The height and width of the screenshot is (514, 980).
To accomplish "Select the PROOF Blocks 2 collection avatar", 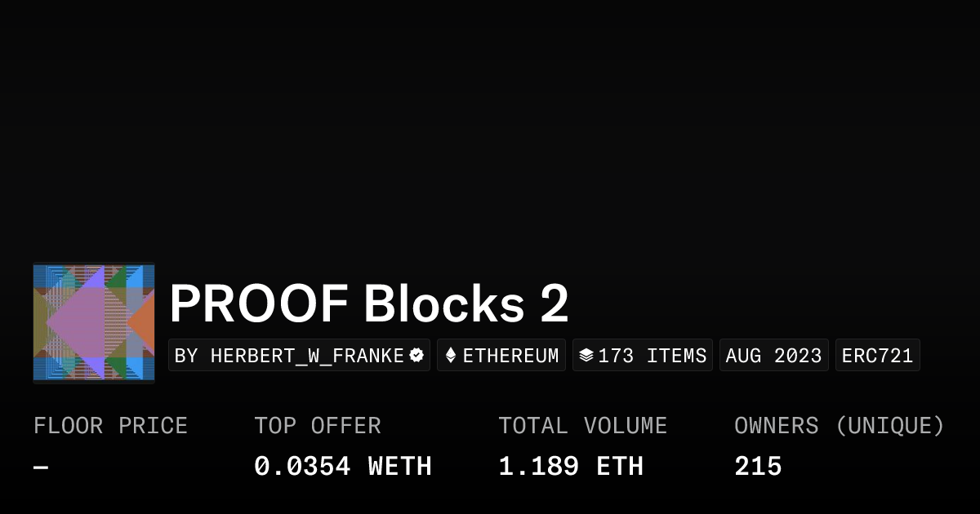I will pyautogui.click(x=93, y=321).
